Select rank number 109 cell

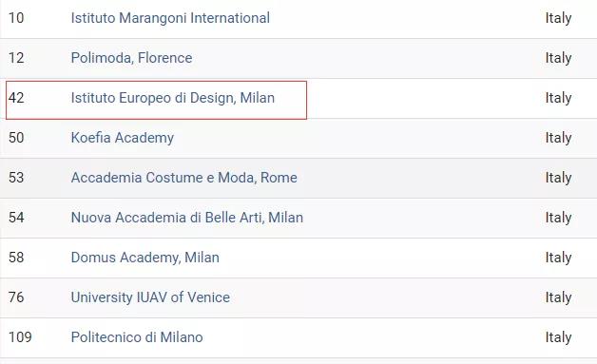[x=20, y=337]
